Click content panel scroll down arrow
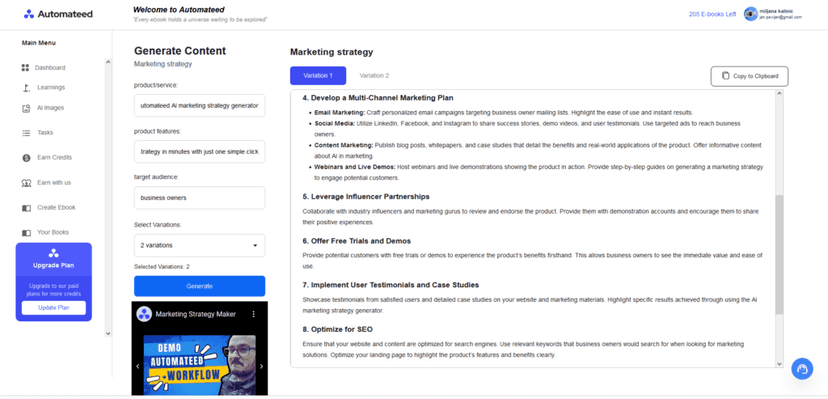Image resolution: width=828 pixels, height=399 pixels. [779, 364]
